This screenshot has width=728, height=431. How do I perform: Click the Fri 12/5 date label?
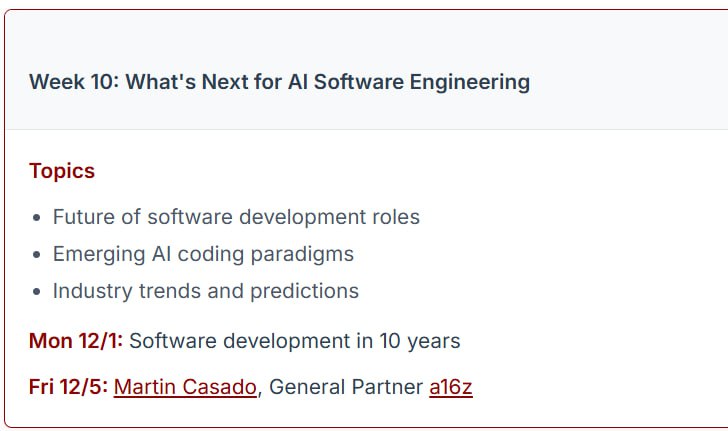click(x=68, y=387)
